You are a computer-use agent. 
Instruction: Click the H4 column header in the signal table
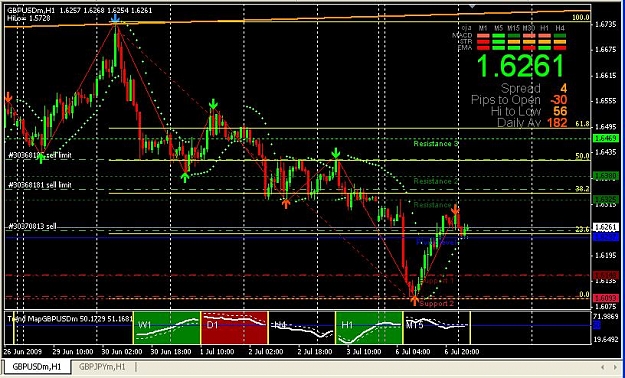click(560, 28)
